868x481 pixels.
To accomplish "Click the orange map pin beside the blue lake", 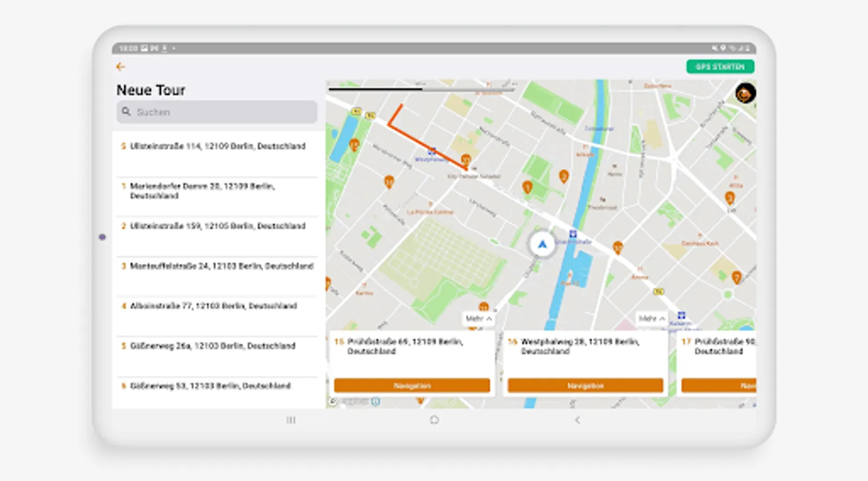I will 354,145.
